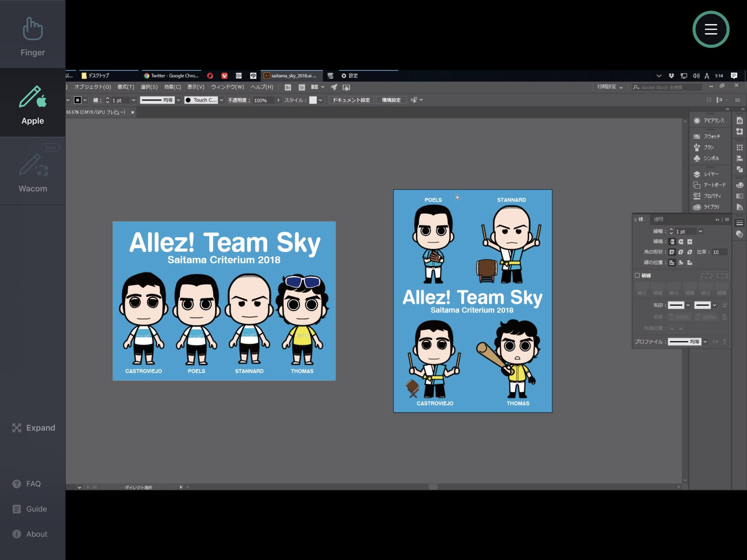
Task: Open profile (プロファイル) dropdown in Stroke panel
Action: pyautogui.click(x=705, y=341)
